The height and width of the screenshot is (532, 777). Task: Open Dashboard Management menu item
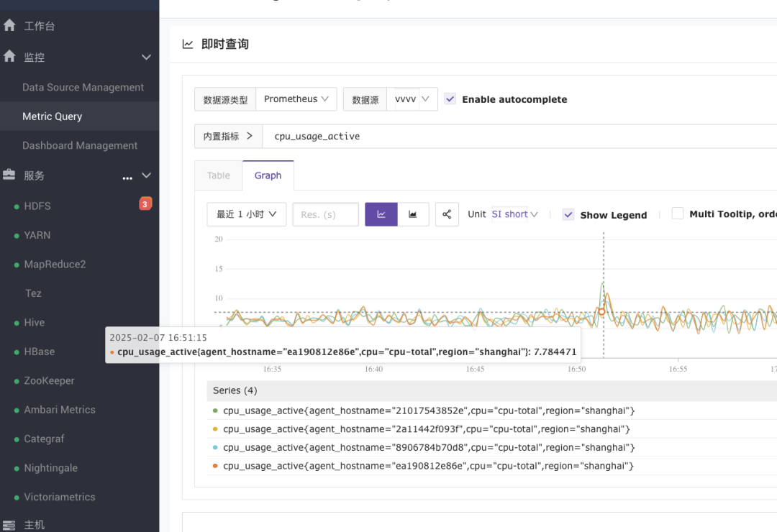click(79, 146)
